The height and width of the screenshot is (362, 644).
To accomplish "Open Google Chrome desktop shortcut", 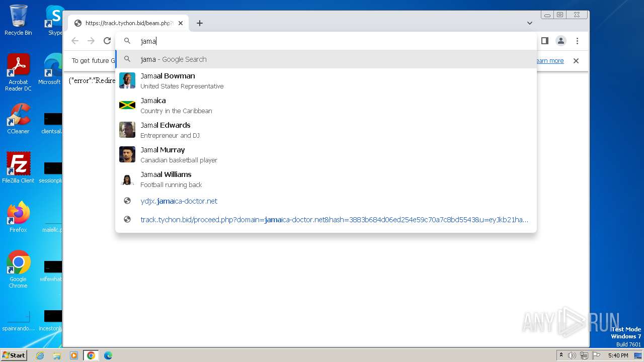I will 18,269.
